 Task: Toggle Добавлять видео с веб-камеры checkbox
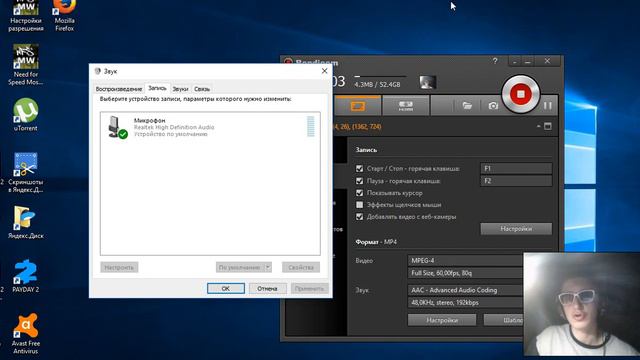point(360,217)
